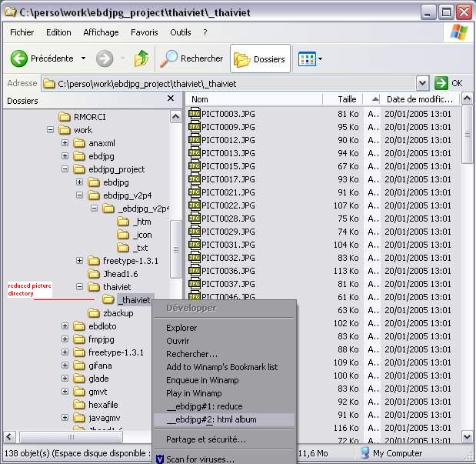This screenshot has height=464, width=476.
Task: Click PICT0036.JPG file icon
Action: (195, 270)
